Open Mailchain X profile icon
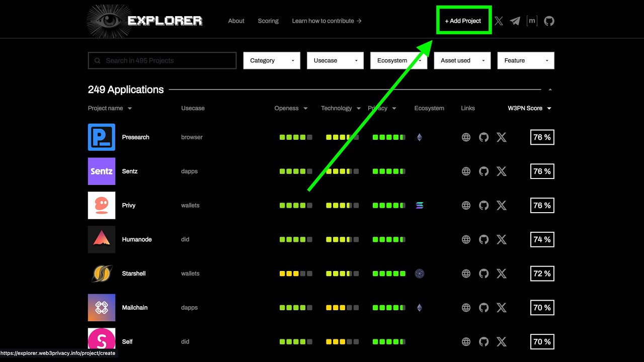This screenshot has width=644, height=362. point(502,308)
